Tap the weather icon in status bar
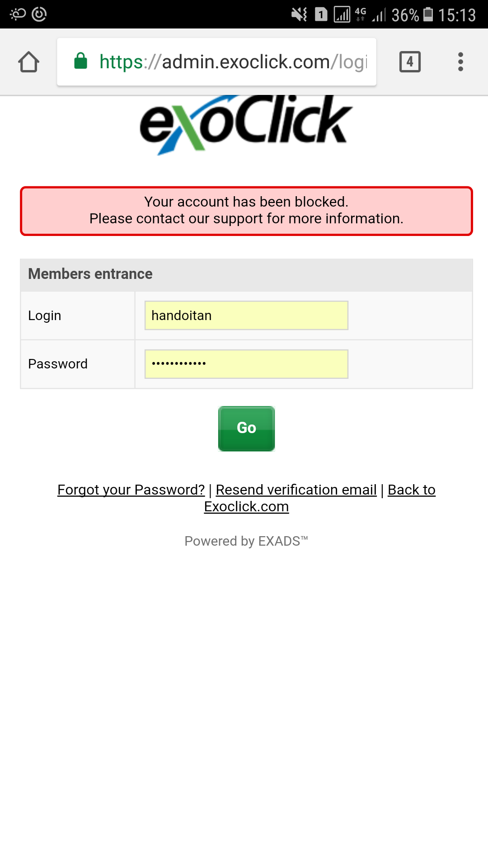488x868 pixels. (x=18, y=14)
